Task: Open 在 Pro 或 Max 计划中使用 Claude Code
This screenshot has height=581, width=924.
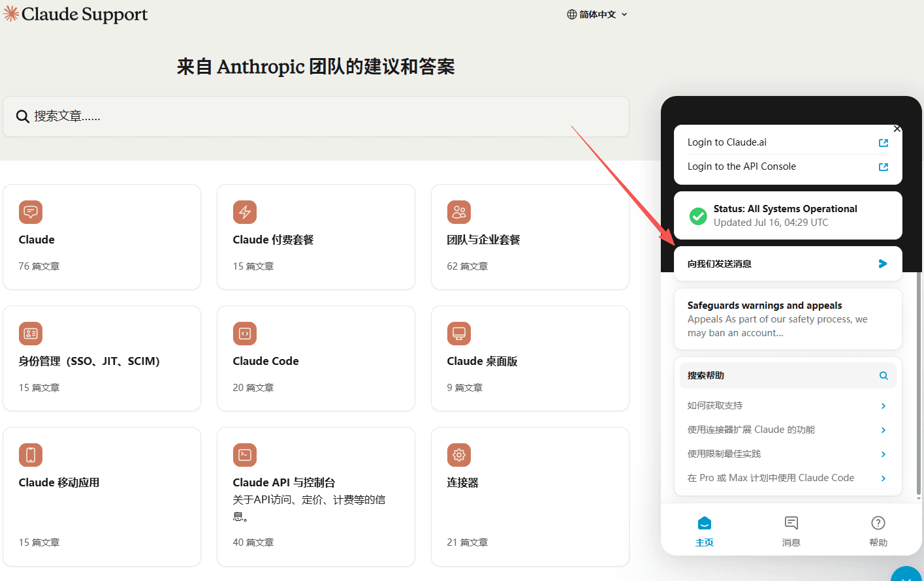Action: (788, 478)
